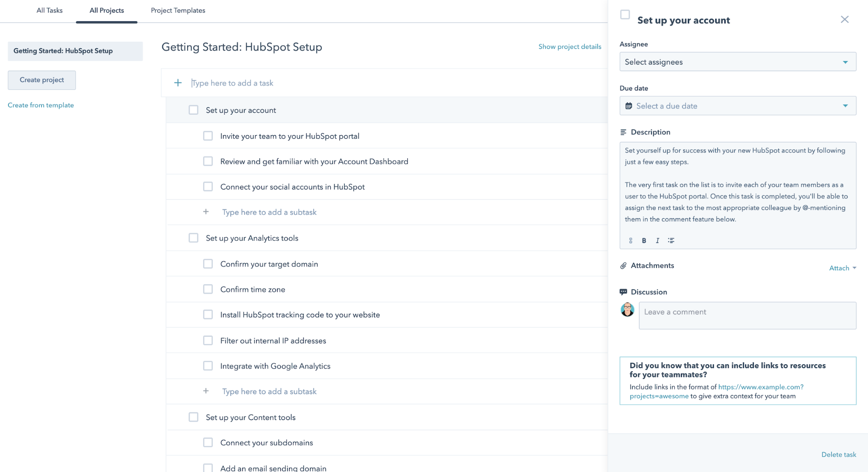This screenshot has height=472, width=868.
Task: Check Install HubSpot tracking code to your website
Action: 208,314
